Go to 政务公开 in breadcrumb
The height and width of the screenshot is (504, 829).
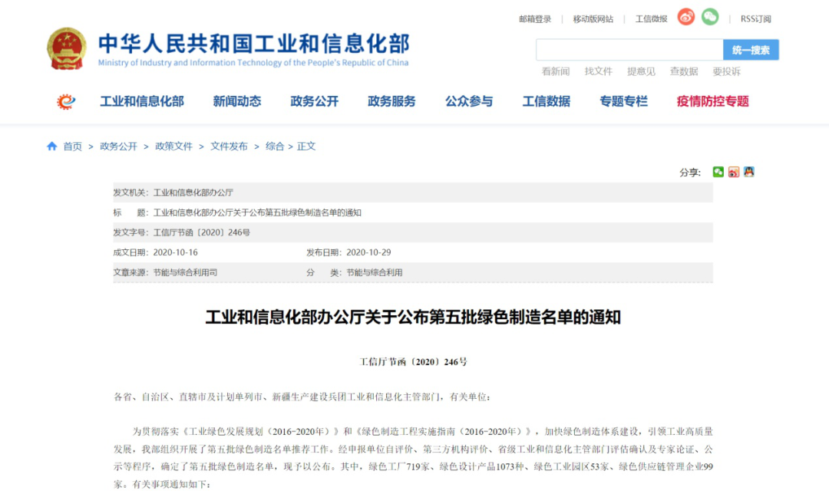click(x=118, y=147)
